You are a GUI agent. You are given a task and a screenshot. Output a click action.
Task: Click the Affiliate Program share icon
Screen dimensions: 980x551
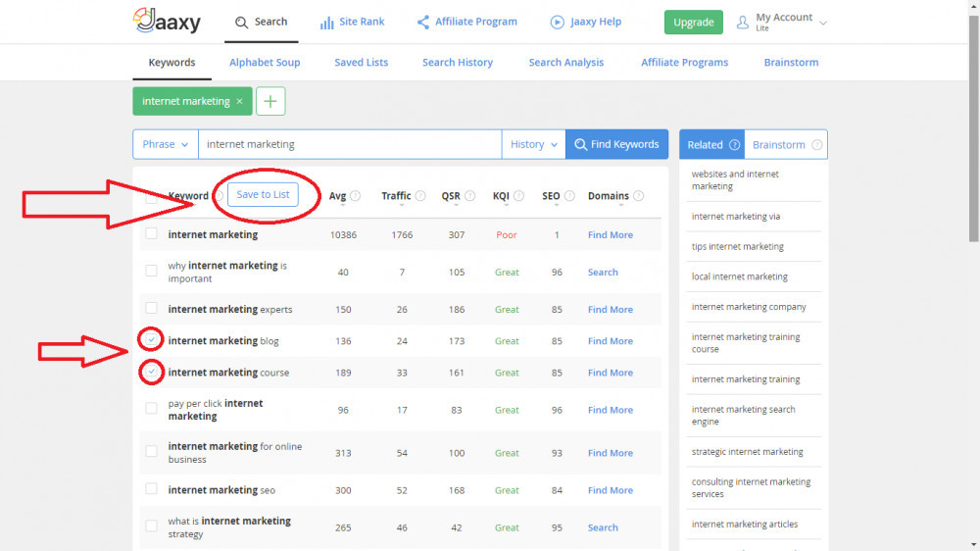(423, 23)
